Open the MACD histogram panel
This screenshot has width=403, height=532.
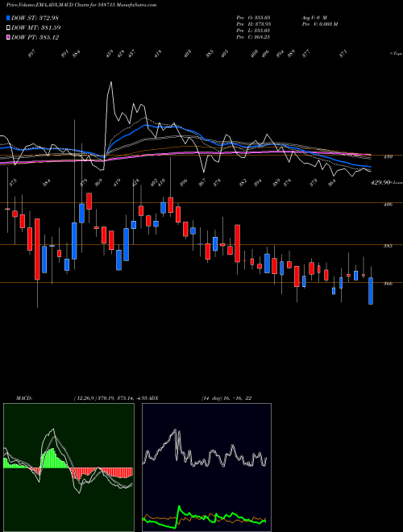click(69, 468)
